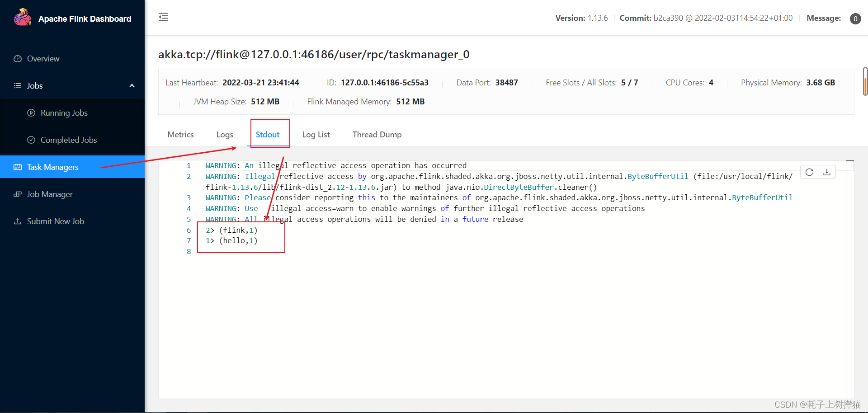Download the stdout file

(827, 172)
